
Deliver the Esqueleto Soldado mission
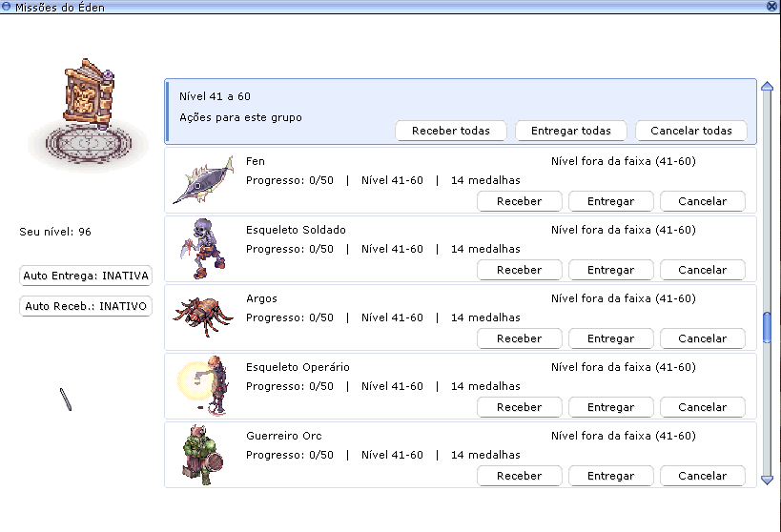(611, 270)
